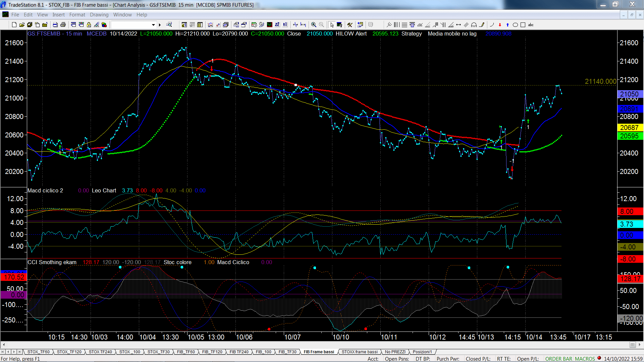The image size is (644, 362).
Task: Click the arrow next to symbol box
Action: [160, 25]
